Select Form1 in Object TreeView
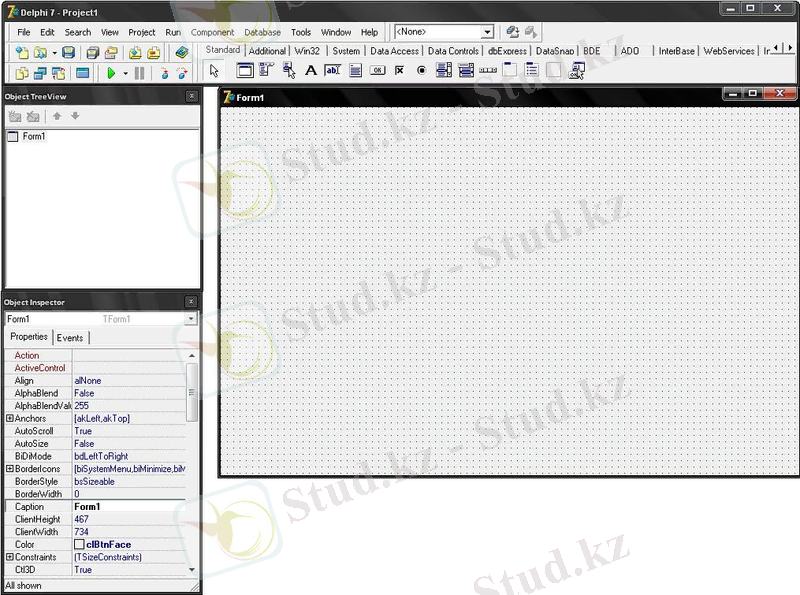Screen dimensions: 800x595 point(34,136)
